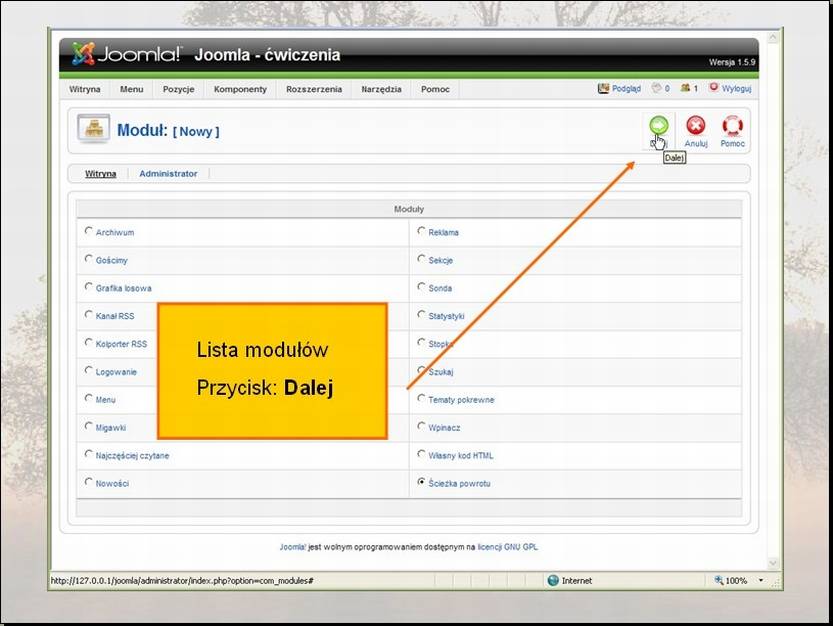
Task: Select the Kanał RSS radio button
Action: click(89, 315)
